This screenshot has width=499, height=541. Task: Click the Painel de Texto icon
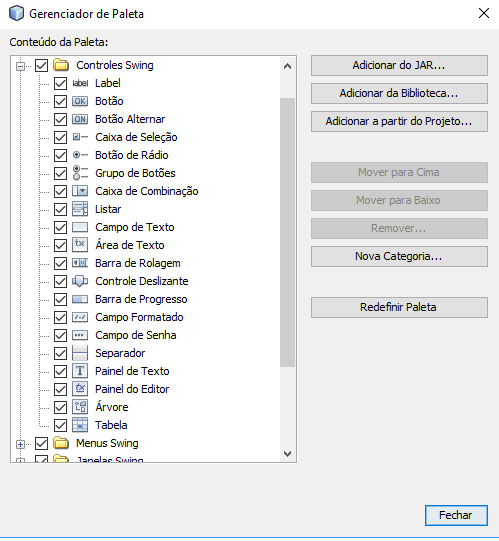coord(80,371)
